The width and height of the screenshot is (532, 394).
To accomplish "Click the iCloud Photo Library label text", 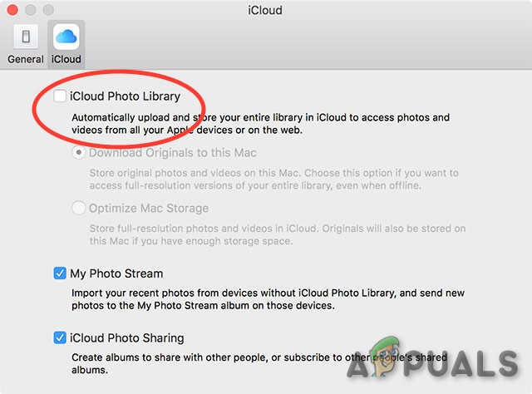I will 125,96.
